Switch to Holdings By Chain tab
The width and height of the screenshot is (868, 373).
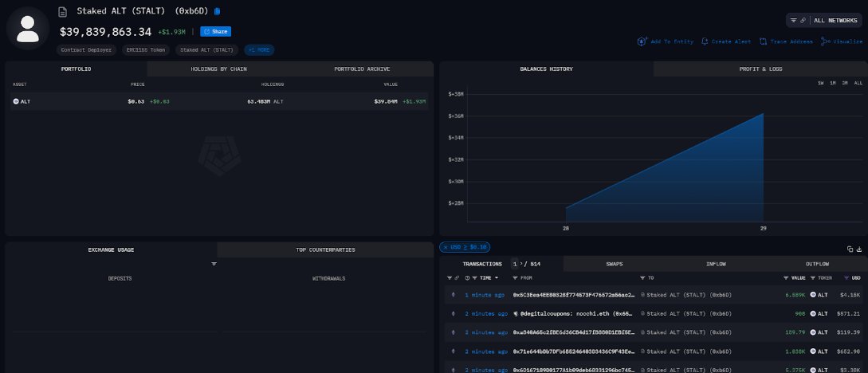point(218,69)
